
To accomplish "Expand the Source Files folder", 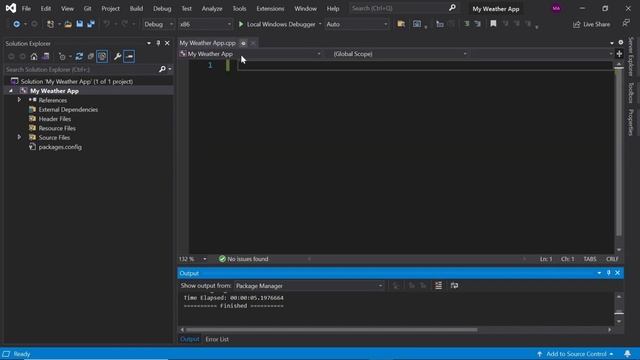I will [x=19, y=138].
